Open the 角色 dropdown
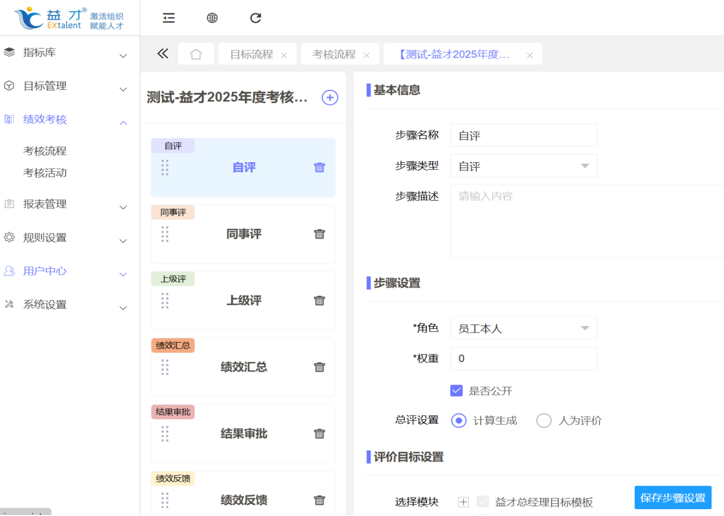The image size is (724, 516). coord(524,328)
